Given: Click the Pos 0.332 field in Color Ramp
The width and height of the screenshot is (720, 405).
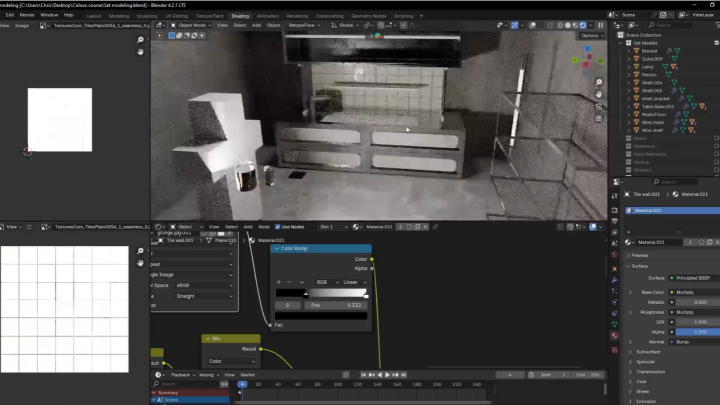Looking at the screenshot, I should [x=336, y=305].
